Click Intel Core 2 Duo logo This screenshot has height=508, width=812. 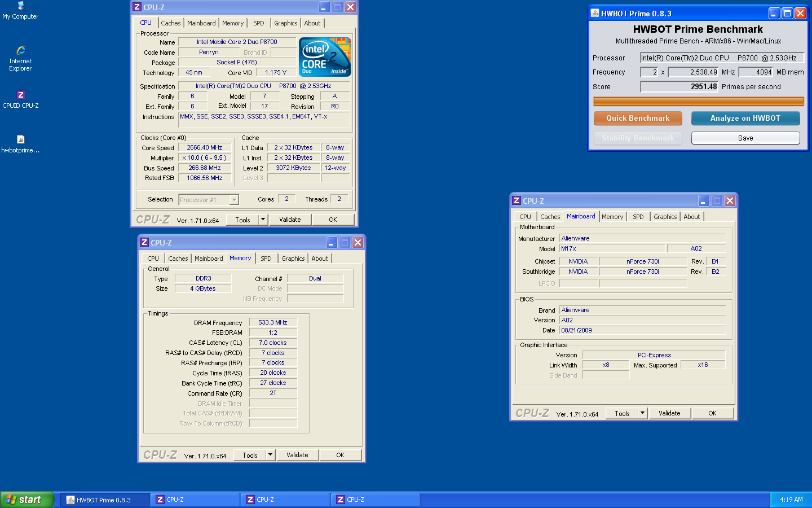click(325, 57)
